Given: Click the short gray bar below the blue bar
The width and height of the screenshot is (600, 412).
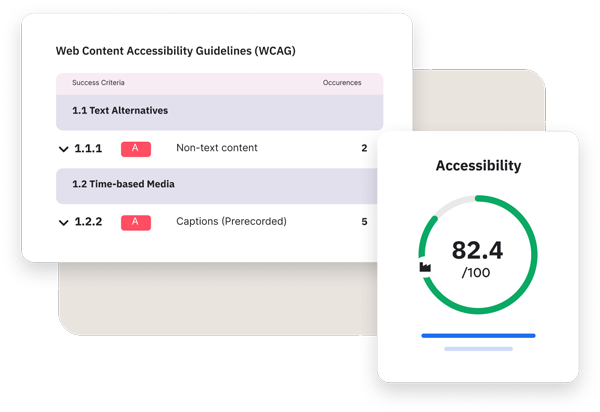Looking at the screenshot, I should (478, 349).
